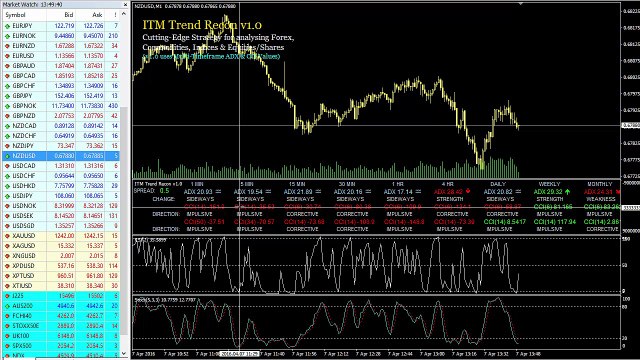The width and height of the screenshot is (640, 360).
Task: Click the J225 index arrow icon
Action: 7,296
